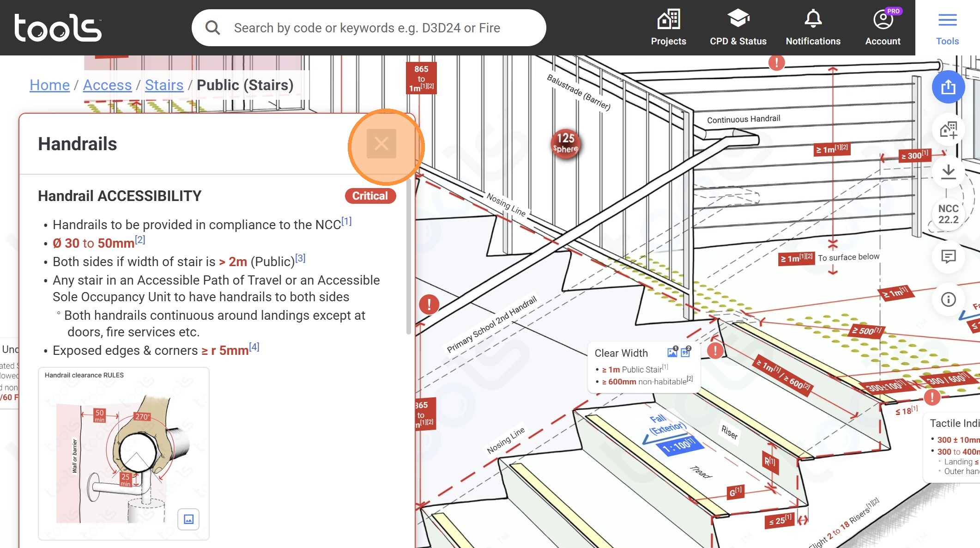Click the blue share button
The width and height of the screenshot is (980, 548).
click(948, 87)
